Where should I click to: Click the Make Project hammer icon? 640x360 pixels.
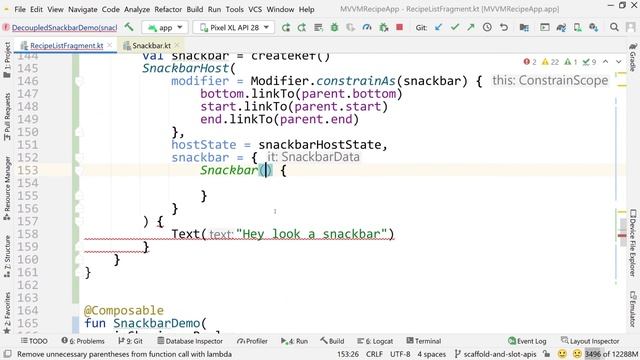click(129, 27)
